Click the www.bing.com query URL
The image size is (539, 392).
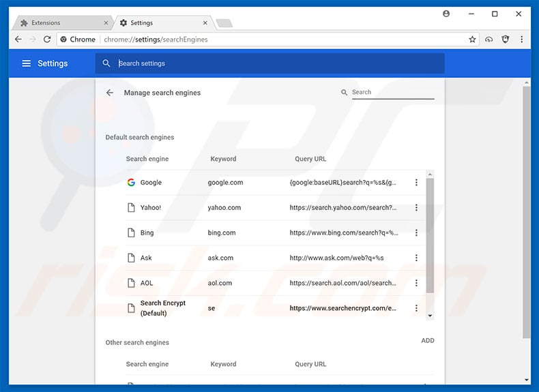[344, 232]
